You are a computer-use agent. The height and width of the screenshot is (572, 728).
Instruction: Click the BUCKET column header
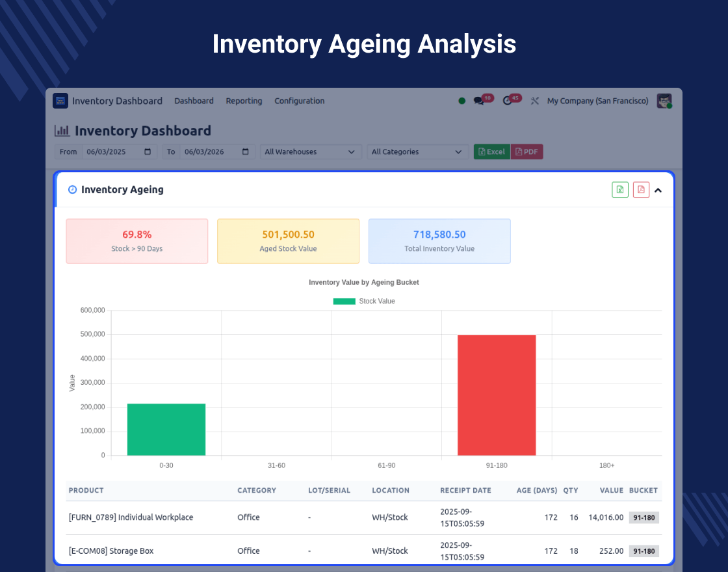[x=643, y=490]
